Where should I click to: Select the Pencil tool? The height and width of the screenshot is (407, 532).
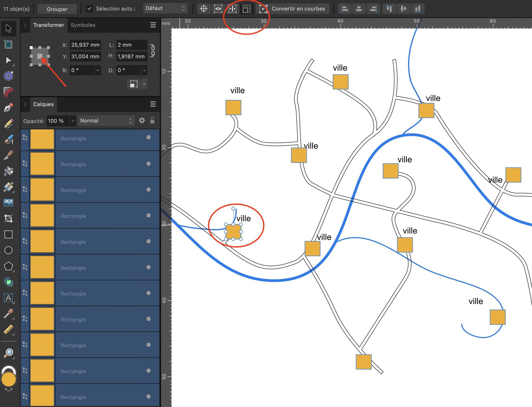[x=8, y=124]
